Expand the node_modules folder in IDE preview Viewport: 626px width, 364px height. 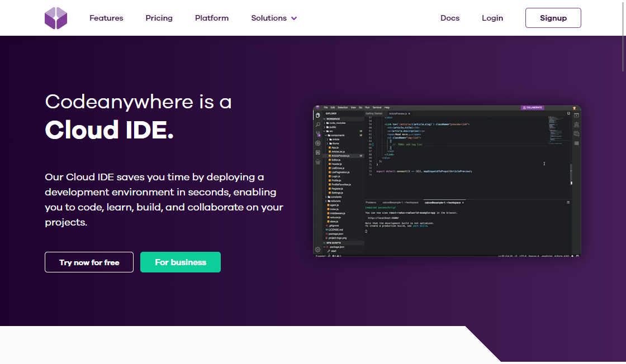(335, 123)
